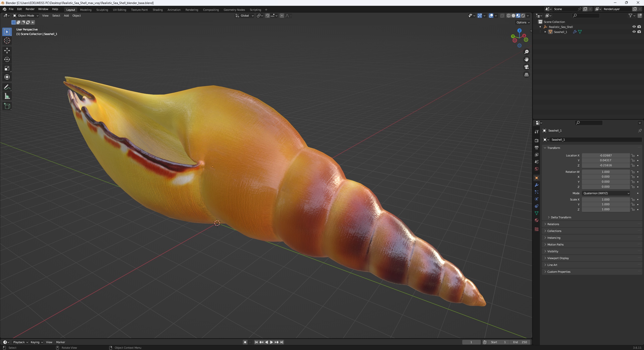This screenshot has width=644, height=350.
Task: Expand the Viewport Display panel
Action: (558, 258)
